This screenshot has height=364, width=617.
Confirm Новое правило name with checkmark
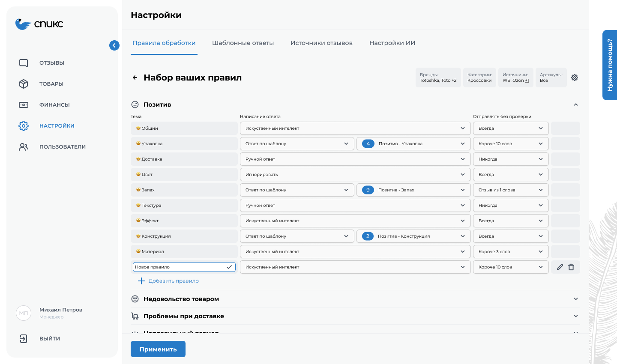[x=230, y=266]
